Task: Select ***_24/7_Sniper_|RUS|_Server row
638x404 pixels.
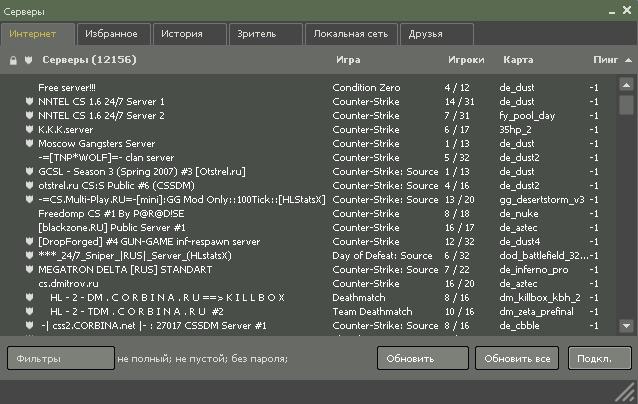Action: point(309,256)
